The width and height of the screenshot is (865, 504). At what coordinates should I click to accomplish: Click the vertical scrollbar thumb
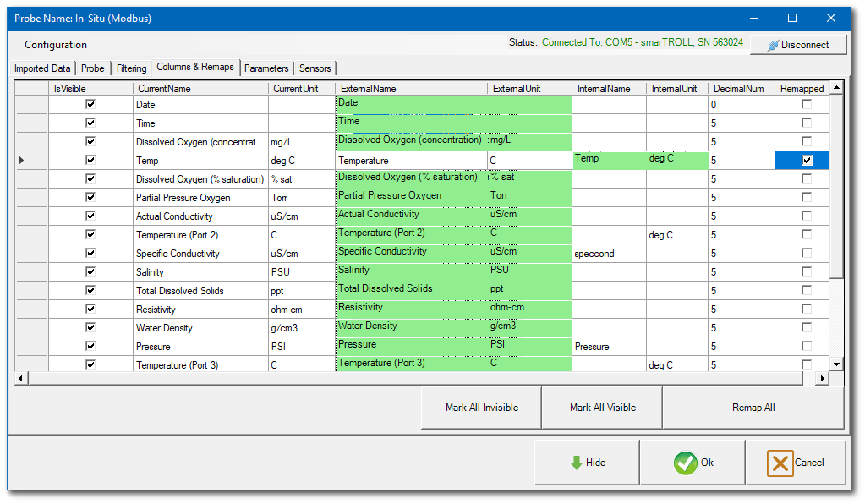pyautogui.click(x=837, y=186)
